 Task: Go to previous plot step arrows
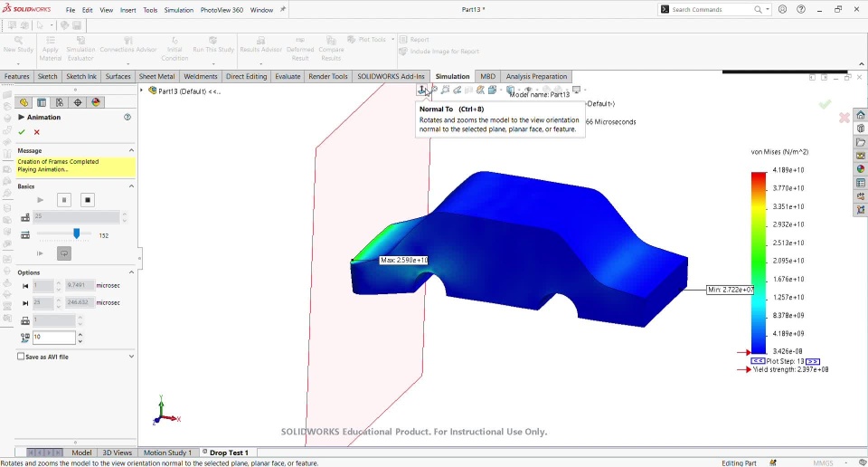(x=758, y=360)
